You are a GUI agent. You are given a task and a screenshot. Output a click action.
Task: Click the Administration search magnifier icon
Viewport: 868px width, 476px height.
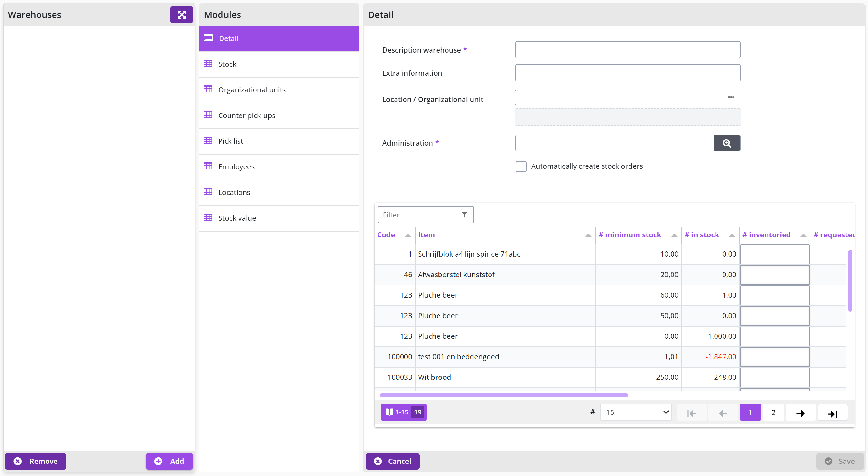pyautogui.click(x=727, y=143)
